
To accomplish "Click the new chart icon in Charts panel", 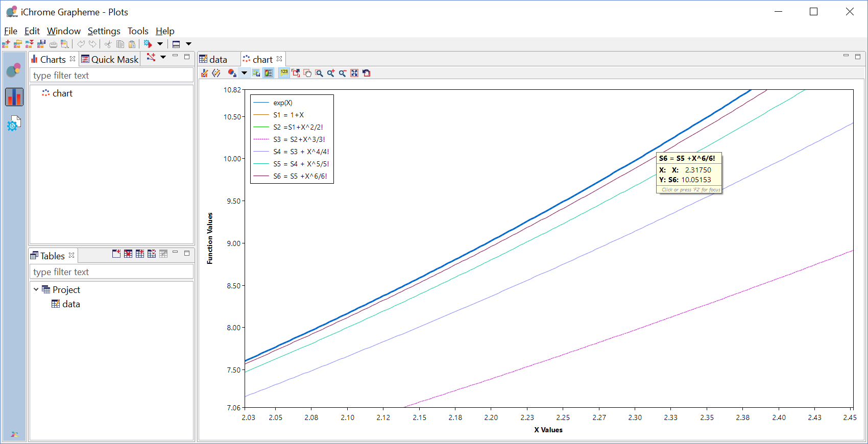I will point(151,57).
